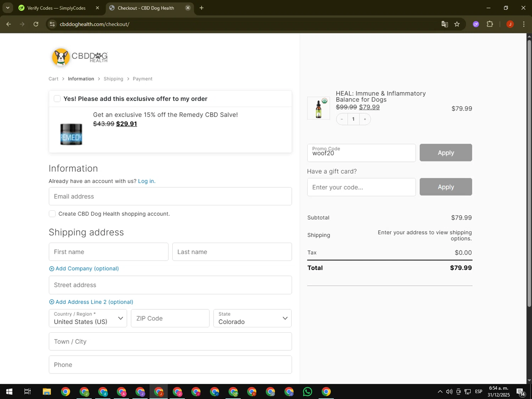Increase HEAL product quantity with plus
Image resolution: width=532 pixels, height=399 pixels.
point(365,119)
